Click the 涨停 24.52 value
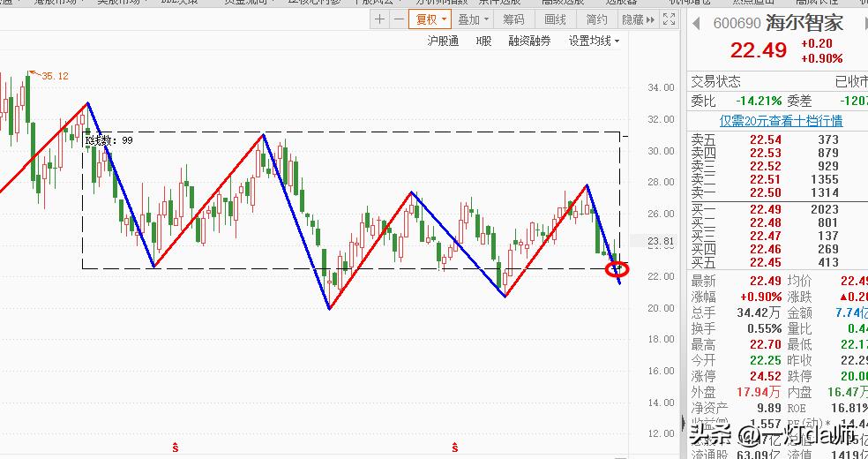This screenshot has width=868, height=459. [x=766, y=377]
